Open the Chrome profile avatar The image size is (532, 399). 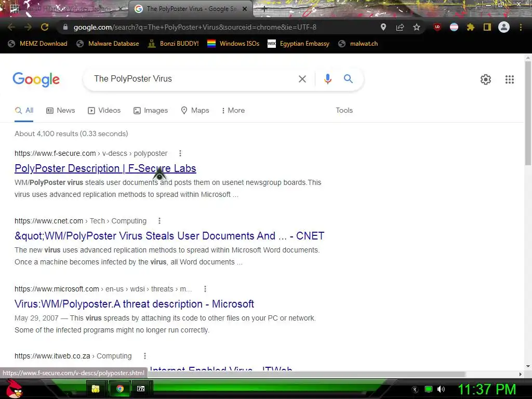(x=504, y=27)
